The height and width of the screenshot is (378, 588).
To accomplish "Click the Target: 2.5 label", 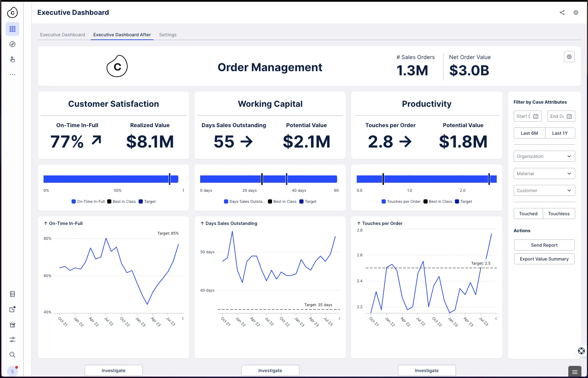I will (x=480, y=263).
